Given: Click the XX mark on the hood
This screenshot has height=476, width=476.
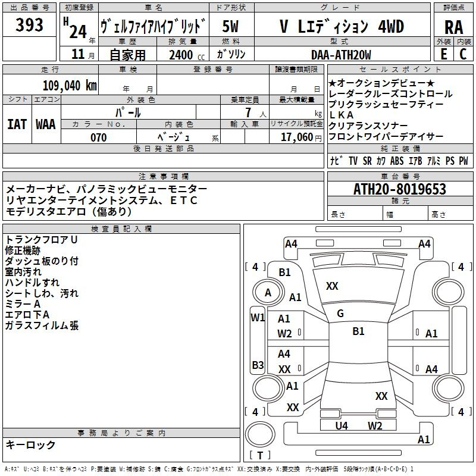Looking at the screenshot, I should tap(332, 286).
